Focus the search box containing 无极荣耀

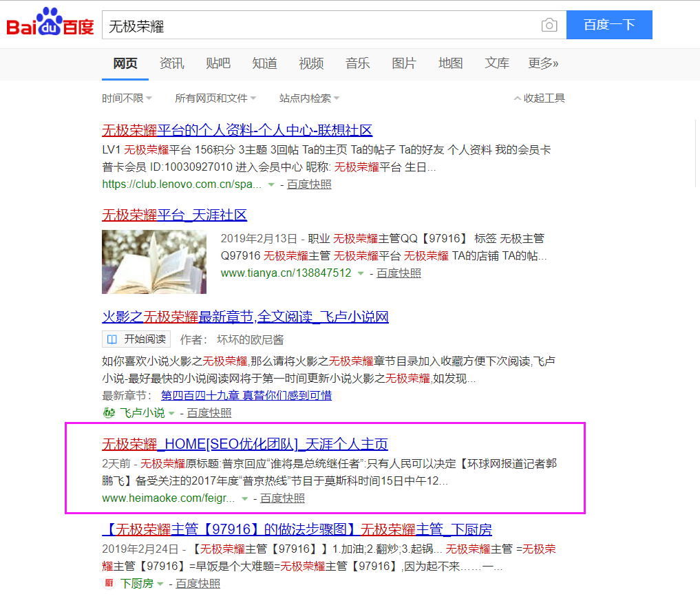coord(334,25)
